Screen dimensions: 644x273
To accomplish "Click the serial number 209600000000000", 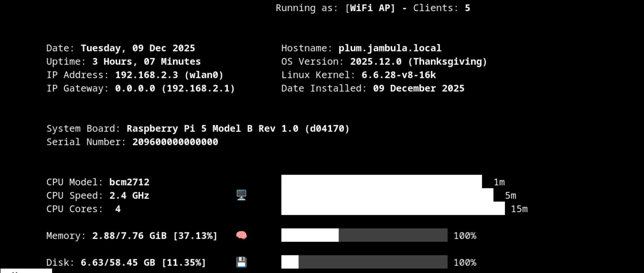I will 175,142.
